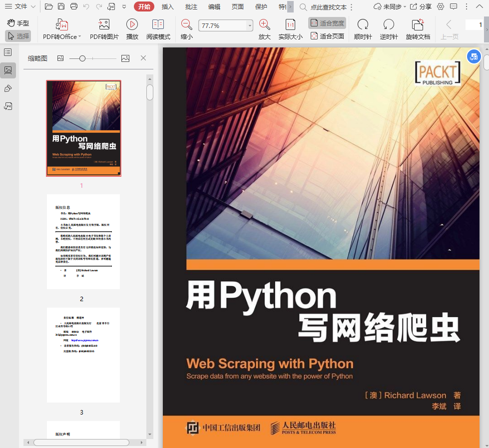The width and height of the screenshot is (489, 448).
Task: Click the thumbnail panel scroll up arrow
Action: coord(150,79)
